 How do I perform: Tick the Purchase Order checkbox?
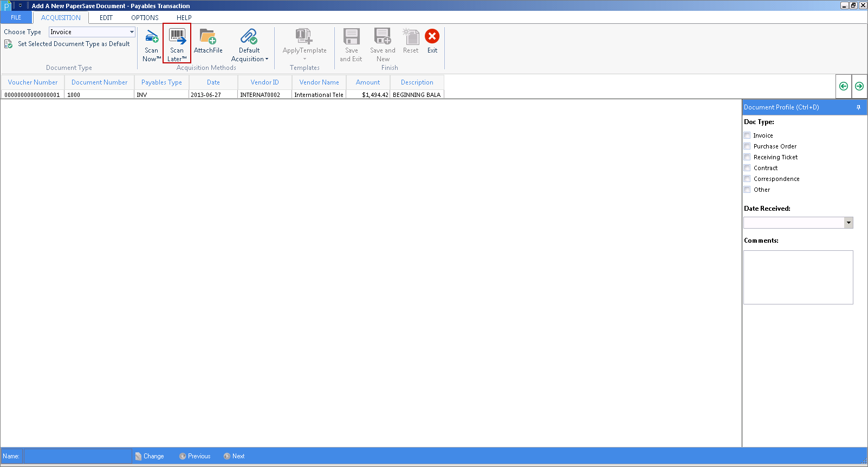click(x=747, y=146)
